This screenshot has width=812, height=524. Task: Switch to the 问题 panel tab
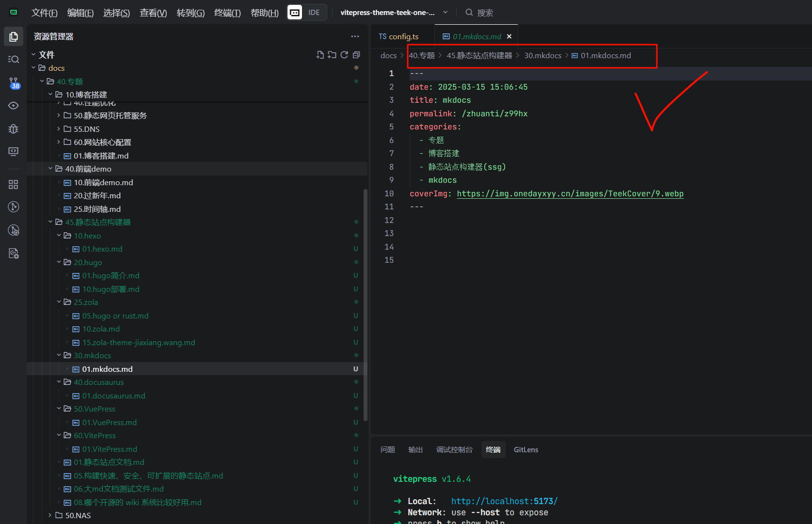tap(388, 449)
